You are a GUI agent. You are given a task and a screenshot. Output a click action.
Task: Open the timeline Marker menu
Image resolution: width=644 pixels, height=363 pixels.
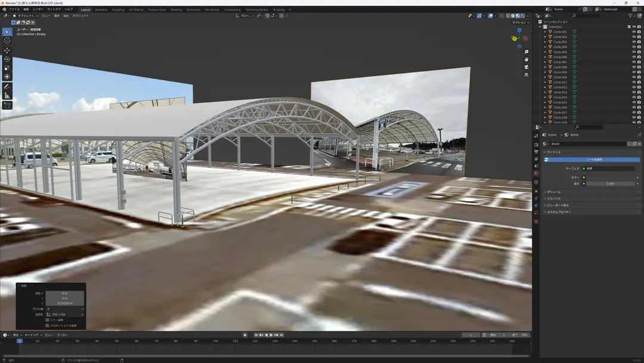coord(63,335)
